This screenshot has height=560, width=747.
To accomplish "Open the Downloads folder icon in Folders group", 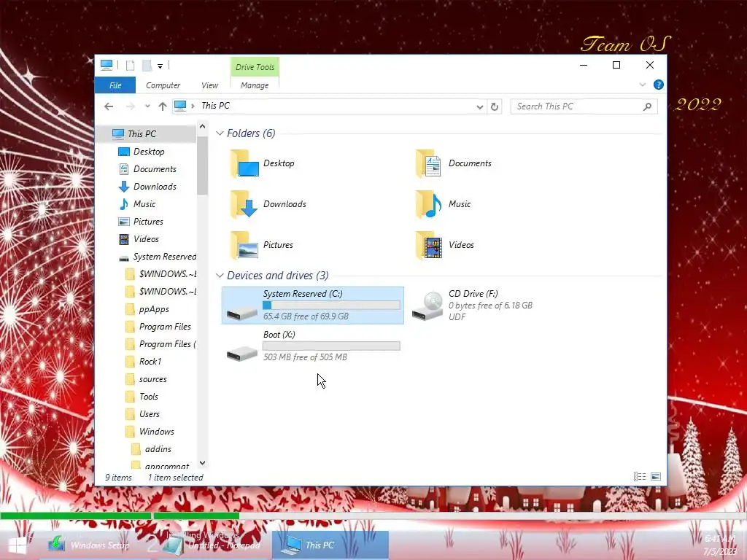I will coord(244,204).
